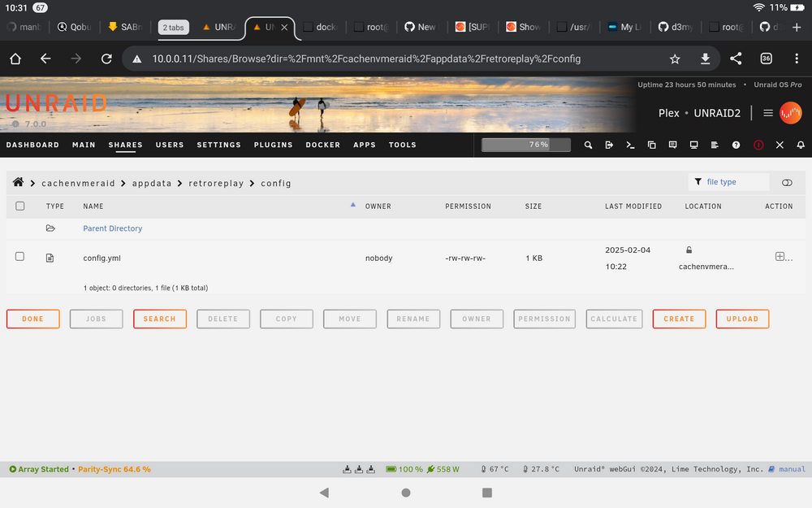Click the feedback speech bubble icon
The height and width of the screenshot is (508, 812).
(672, 145)
